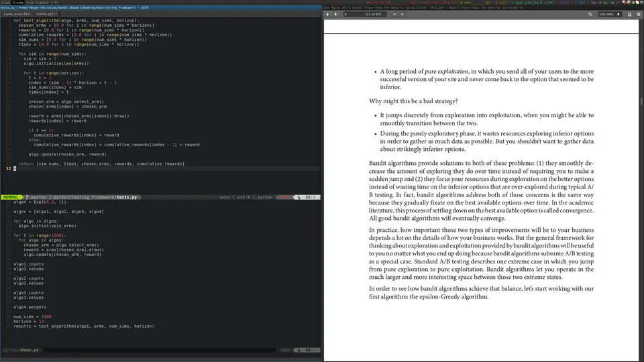Switch to workspace 2:web
Viewport: 644px width, 362px height.
(5, 3)
